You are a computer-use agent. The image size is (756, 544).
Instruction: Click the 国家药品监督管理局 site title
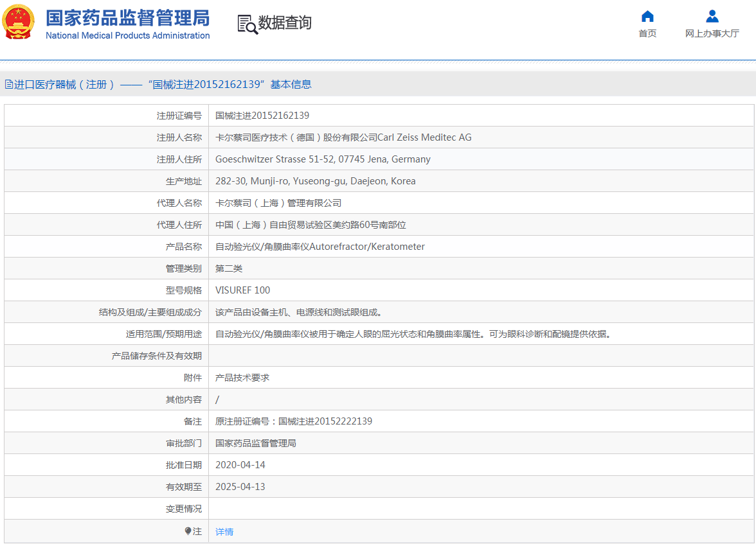pyautogui.click(x=127, y=17)
